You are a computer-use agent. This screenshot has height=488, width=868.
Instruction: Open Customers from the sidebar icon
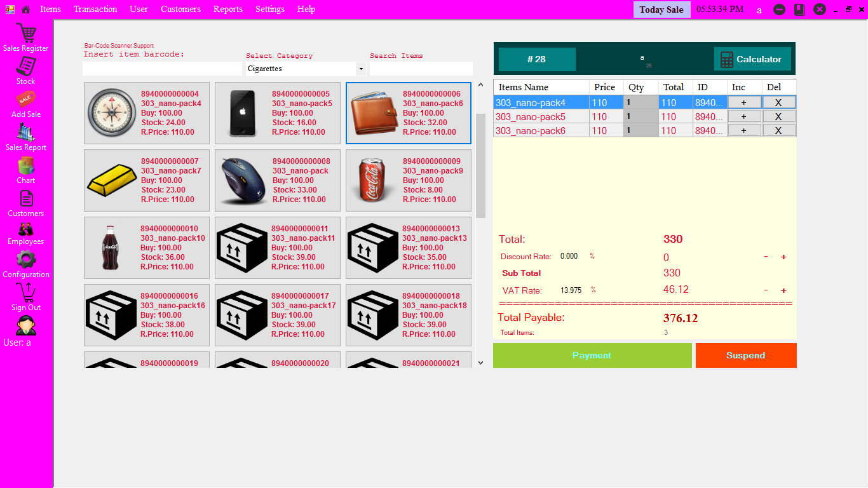click(25, 200)
